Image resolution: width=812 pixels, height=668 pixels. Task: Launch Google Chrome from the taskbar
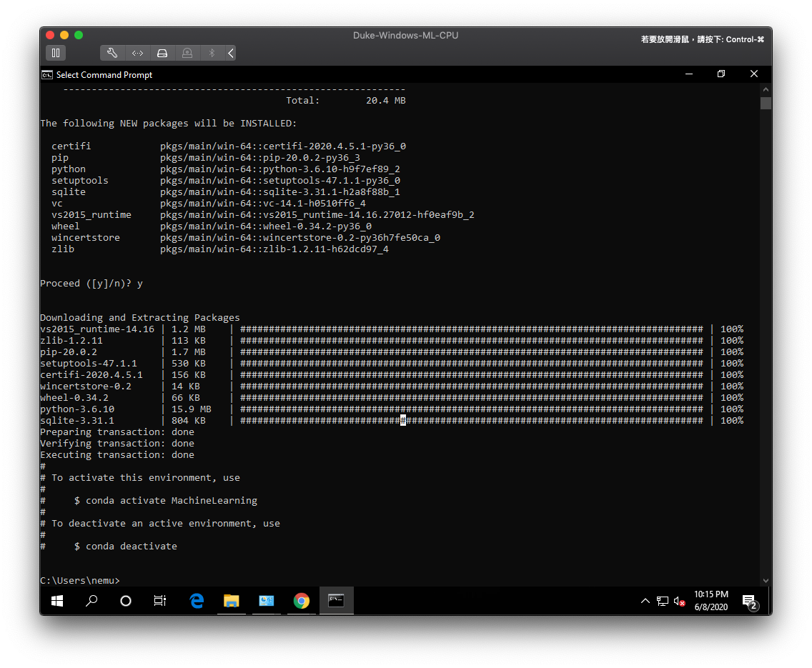(x=301, y=601)
